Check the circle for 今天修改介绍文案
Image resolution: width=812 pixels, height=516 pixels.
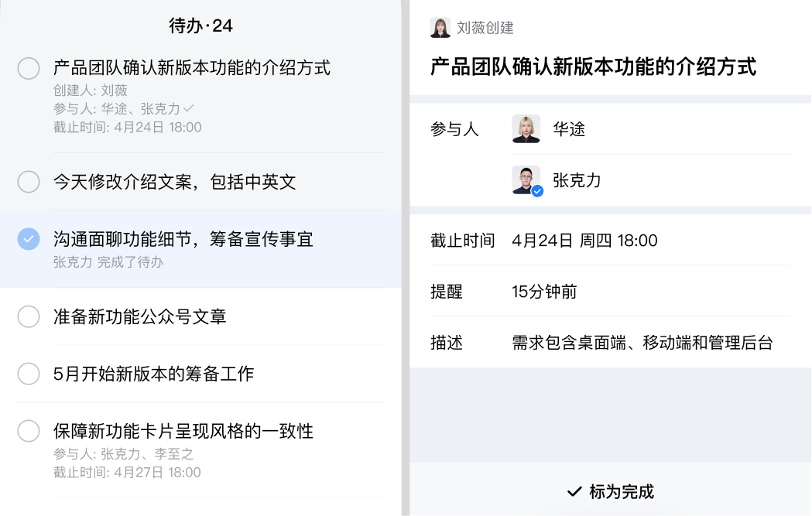pos(29,182)
